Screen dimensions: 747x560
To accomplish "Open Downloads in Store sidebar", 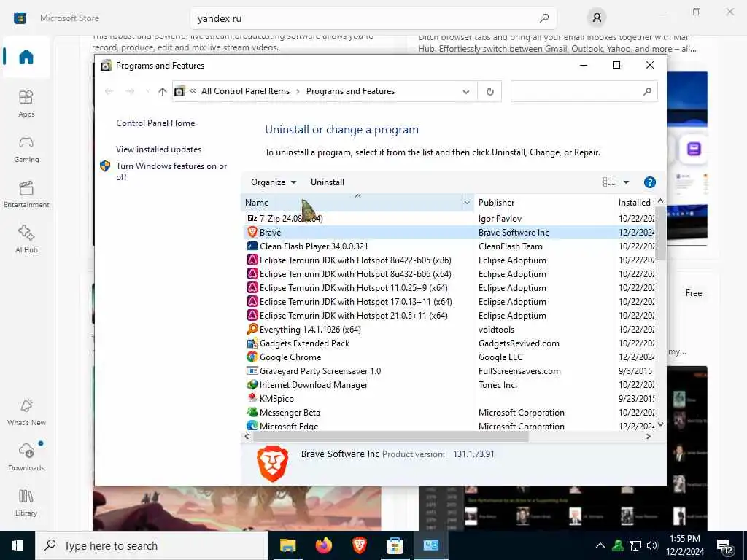I will pos(26,457).
